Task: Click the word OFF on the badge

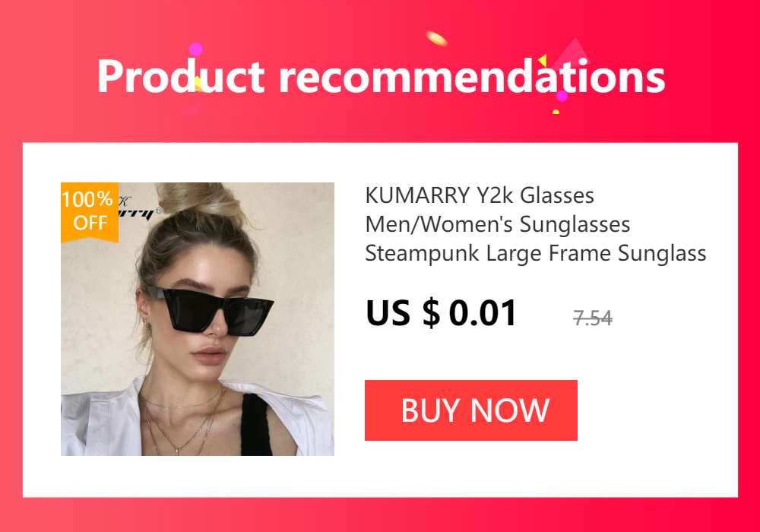Action: pyautogui.click(x=90, y=223)
